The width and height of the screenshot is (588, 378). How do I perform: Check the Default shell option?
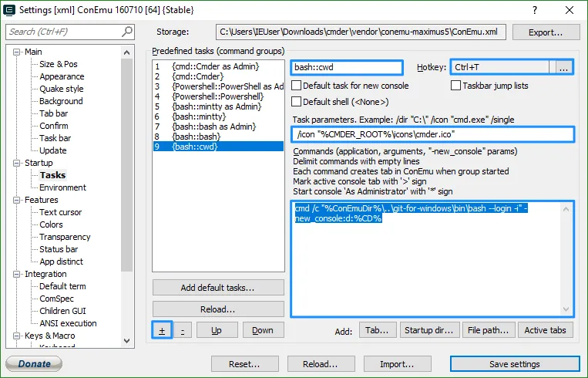tap(297, 102)
